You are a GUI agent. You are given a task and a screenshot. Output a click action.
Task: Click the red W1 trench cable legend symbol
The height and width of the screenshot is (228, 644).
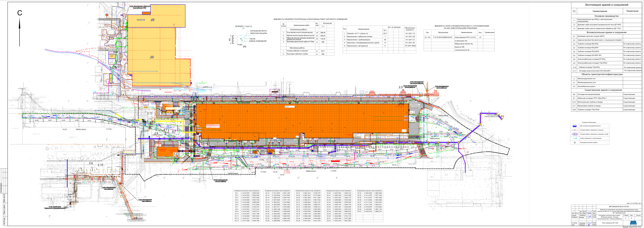[575, 130]
